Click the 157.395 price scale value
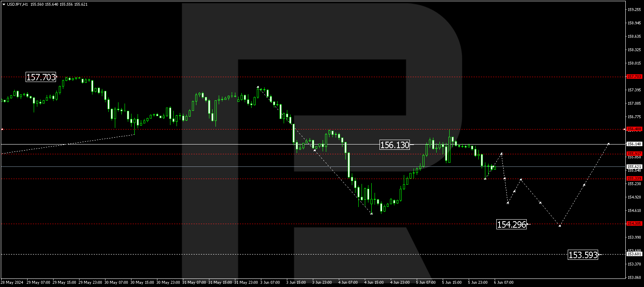644x287 pixels. 634,90
